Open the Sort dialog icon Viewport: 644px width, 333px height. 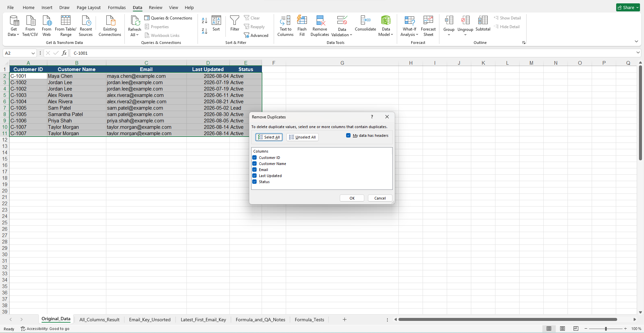[216, 23]
